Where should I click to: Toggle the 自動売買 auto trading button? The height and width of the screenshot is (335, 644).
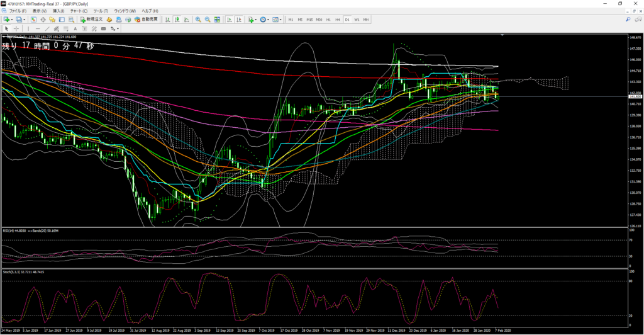coord(146,20)
